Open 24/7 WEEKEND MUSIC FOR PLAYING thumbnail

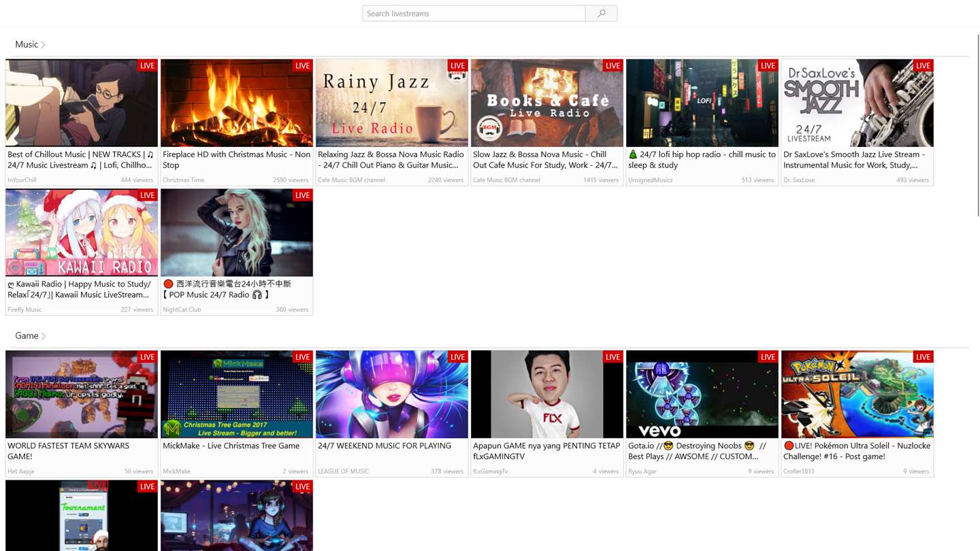[x=392, y=395]
